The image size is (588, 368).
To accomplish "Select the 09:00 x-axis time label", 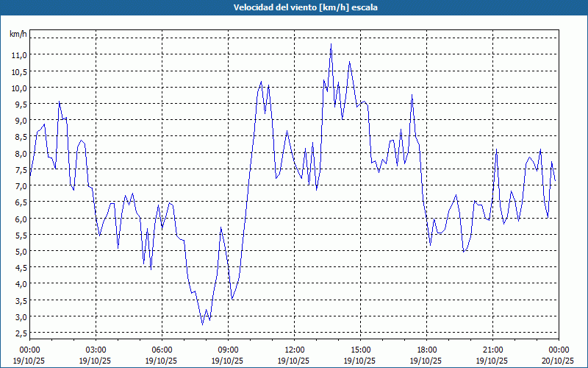I will pos(228,350).
